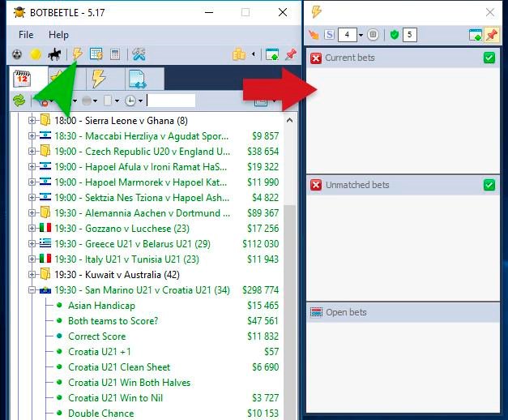Click the $298 774 amount for San Marino U21

260,290
